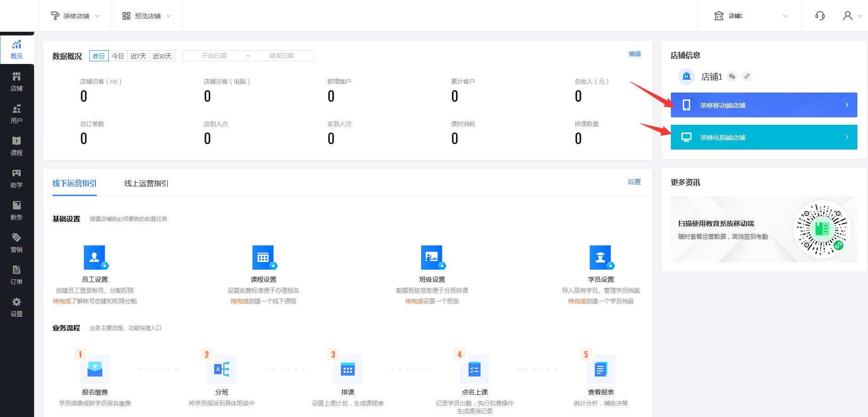Open the 排课 step 3 calendar icon

coord(348,369)
